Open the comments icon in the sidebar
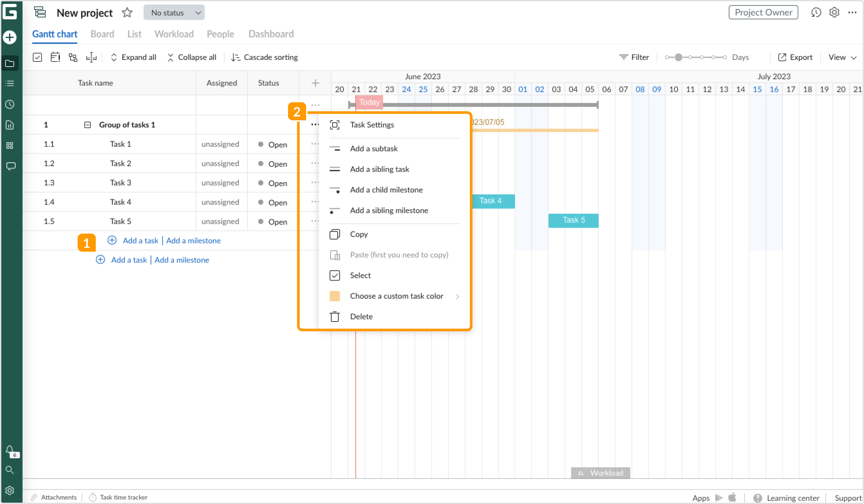Image resolution: width=864 pixels, height=504 pixels. coord(10,166)
